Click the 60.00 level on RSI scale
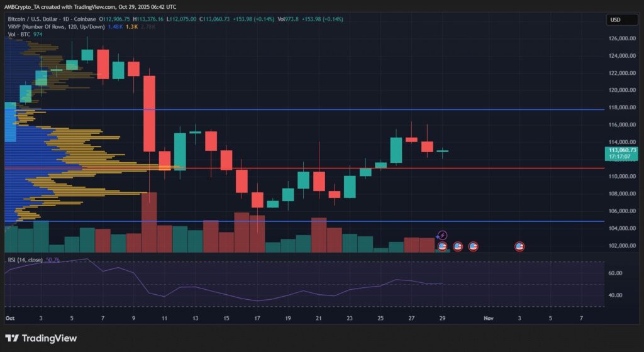Screen dimensions: 644x352 (616, 273)
